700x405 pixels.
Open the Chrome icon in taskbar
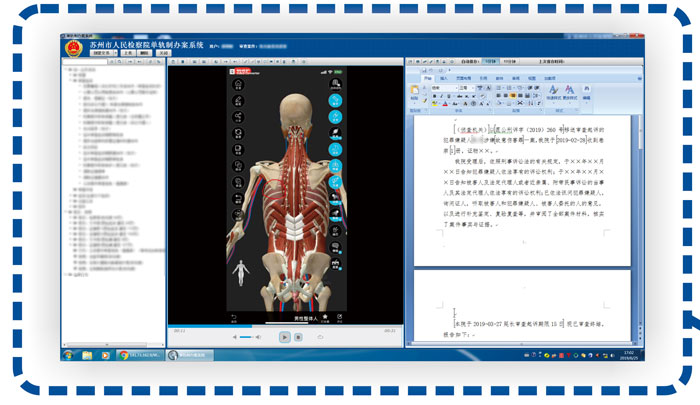click(123, 354)
